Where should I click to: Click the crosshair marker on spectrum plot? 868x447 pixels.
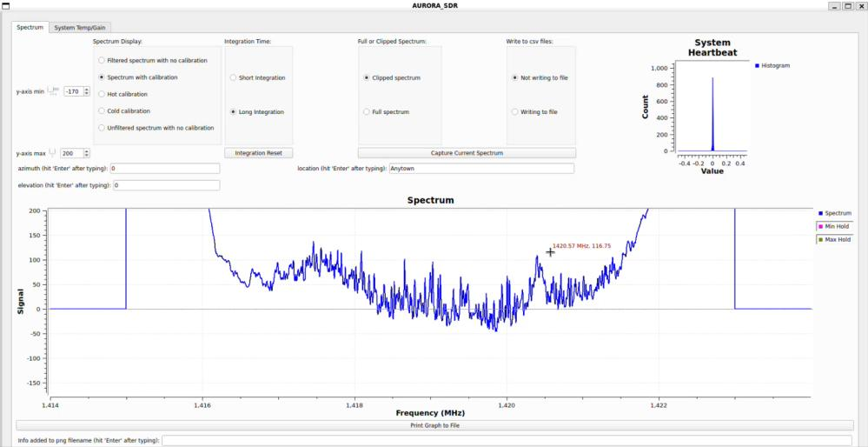[x=550, y=252]
